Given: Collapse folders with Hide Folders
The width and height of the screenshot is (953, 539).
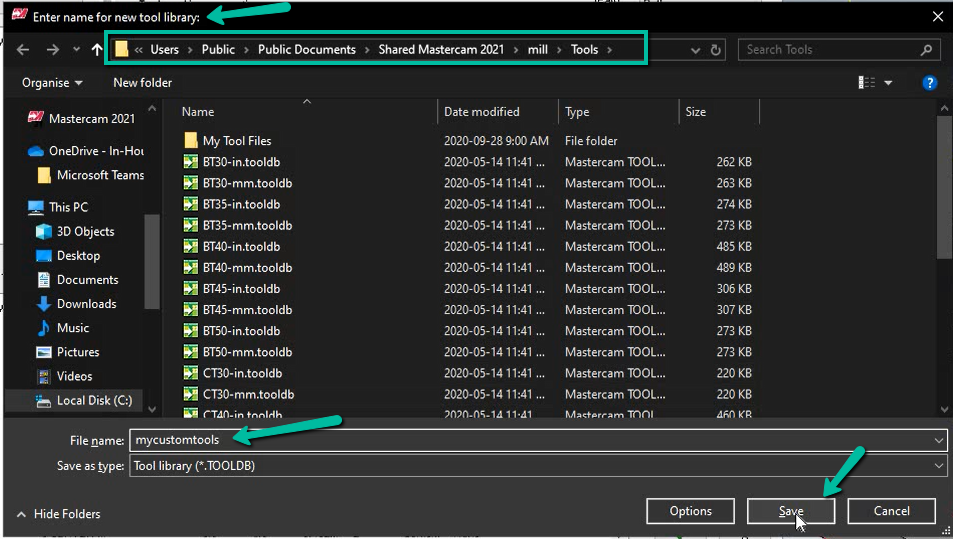Looking at the screenshot, I should 58,514.
